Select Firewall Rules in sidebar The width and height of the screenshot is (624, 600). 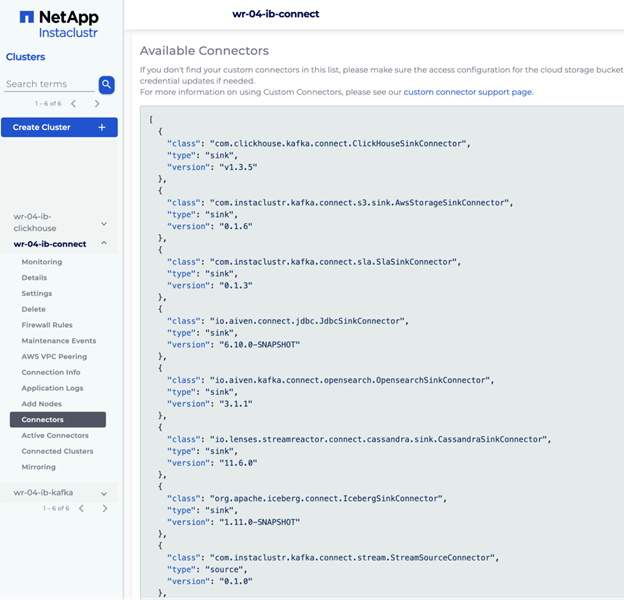coord(47,325)
